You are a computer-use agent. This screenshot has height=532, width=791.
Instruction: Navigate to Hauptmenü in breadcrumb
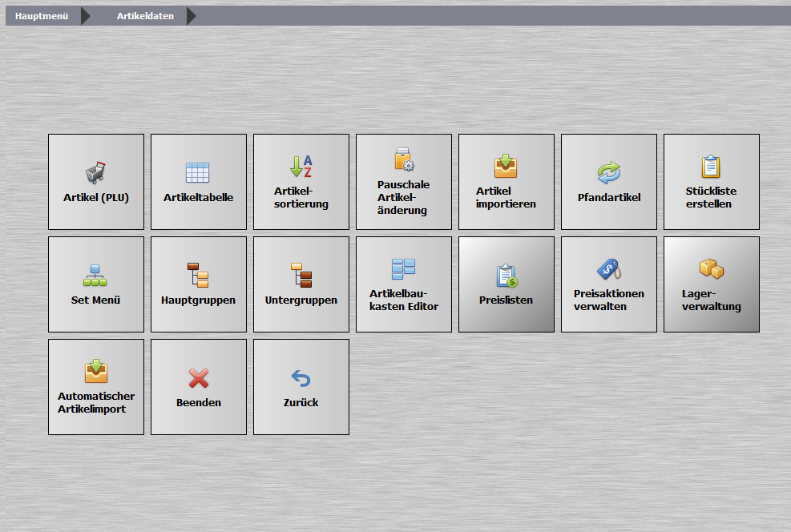tap(42, 16)
